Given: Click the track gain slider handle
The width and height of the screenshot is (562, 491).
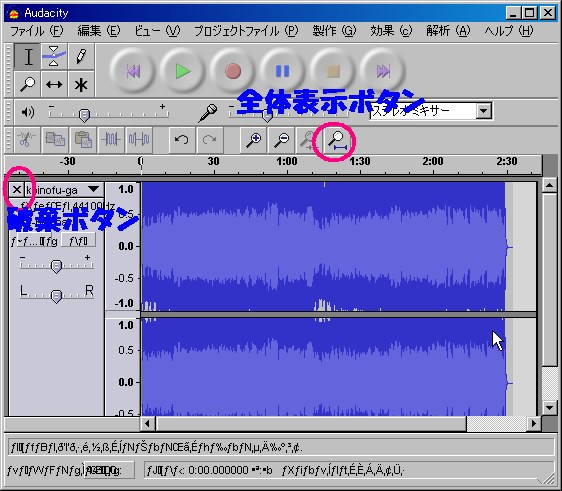Looking at the screenshot, I should click(x=56, y=266).
